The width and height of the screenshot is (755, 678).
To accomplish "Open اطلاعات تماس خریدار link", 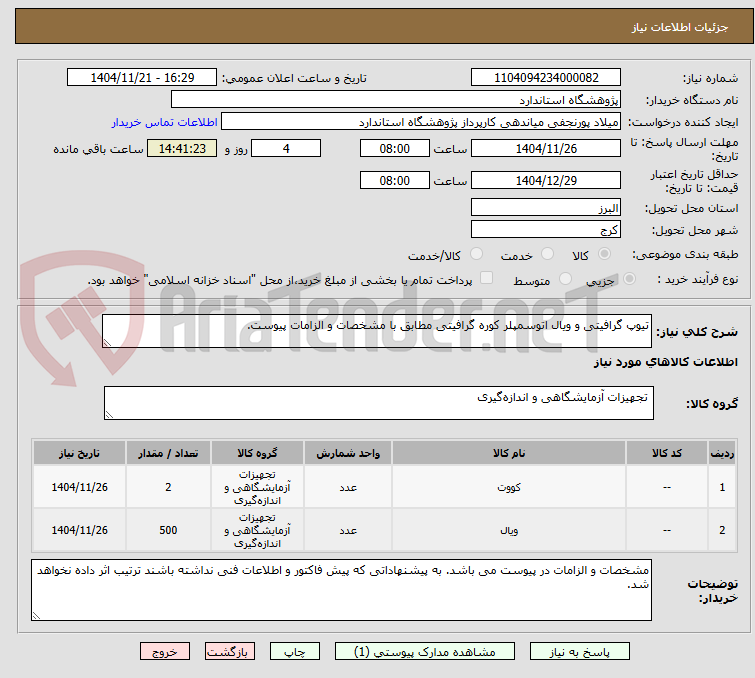I will (x=165, y=122).
